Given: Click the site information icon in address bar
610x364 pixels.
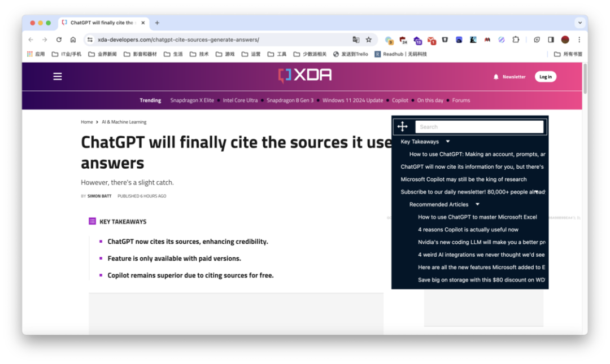Looking at the screenshot, I should point(90,40).
